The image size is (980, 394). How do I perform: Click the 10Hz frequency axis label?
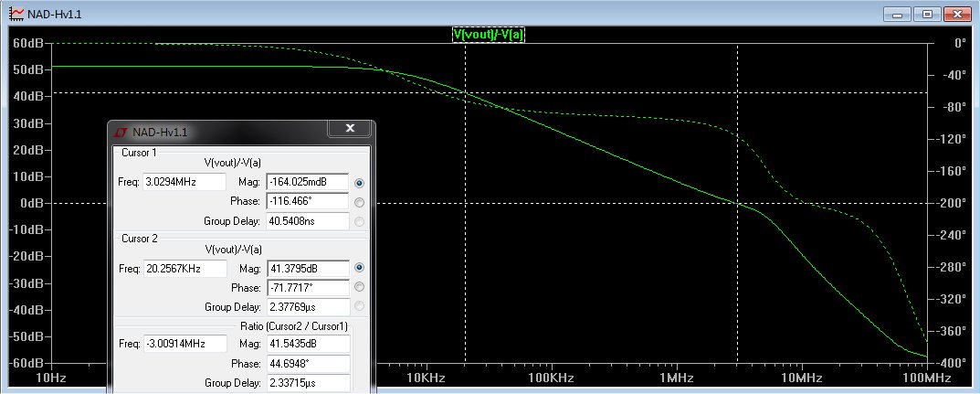point(50,378)
